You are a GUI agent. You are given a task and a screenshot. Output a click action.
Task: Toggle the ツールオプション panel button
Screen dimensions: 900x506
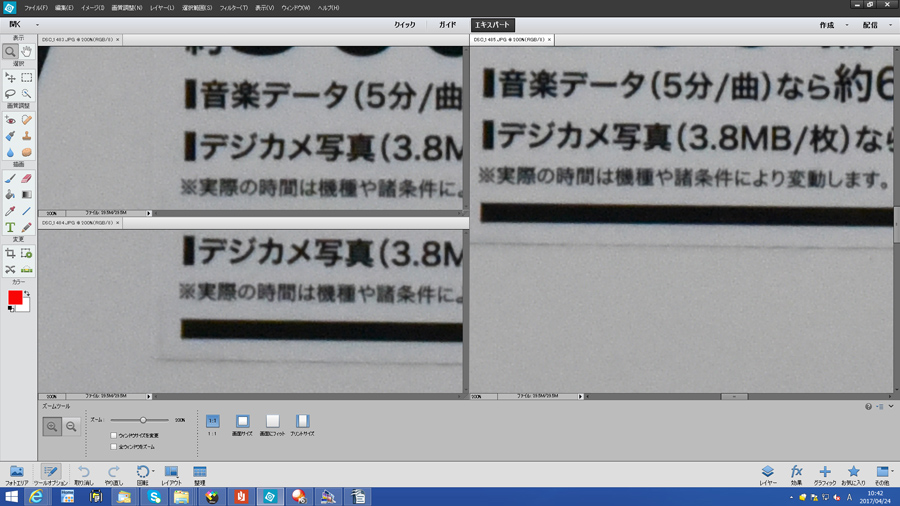click(x=50, y=472)
